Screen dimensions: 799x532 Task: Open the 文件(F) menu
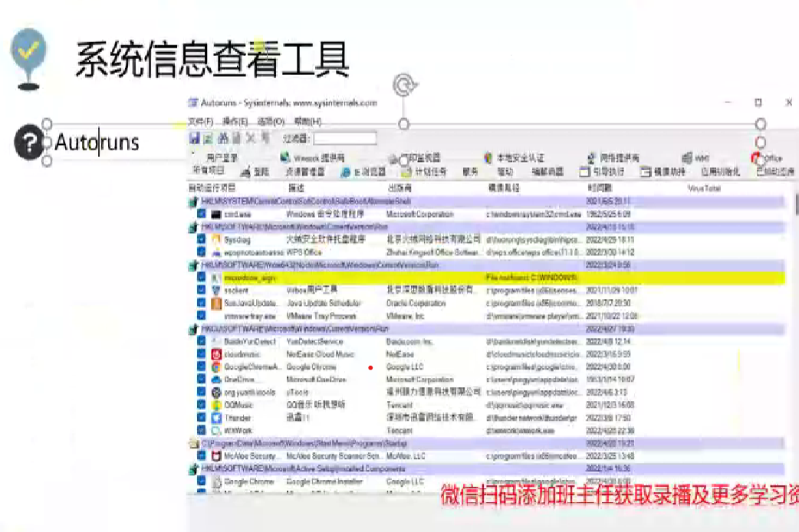click(x=200, y=121)
